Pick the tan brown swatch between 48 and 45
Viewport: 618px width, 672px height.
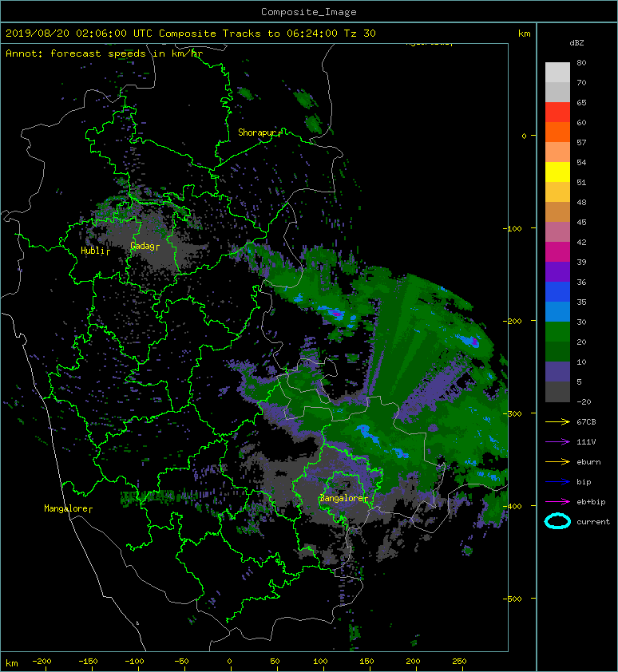tap(557, 211)
